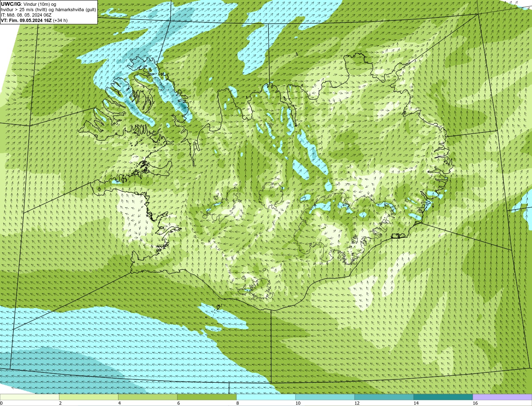Image resolution: width=532 pixels, height=406 pixels.
Task: Click the scale label "12"
Action: coord(357,403)
